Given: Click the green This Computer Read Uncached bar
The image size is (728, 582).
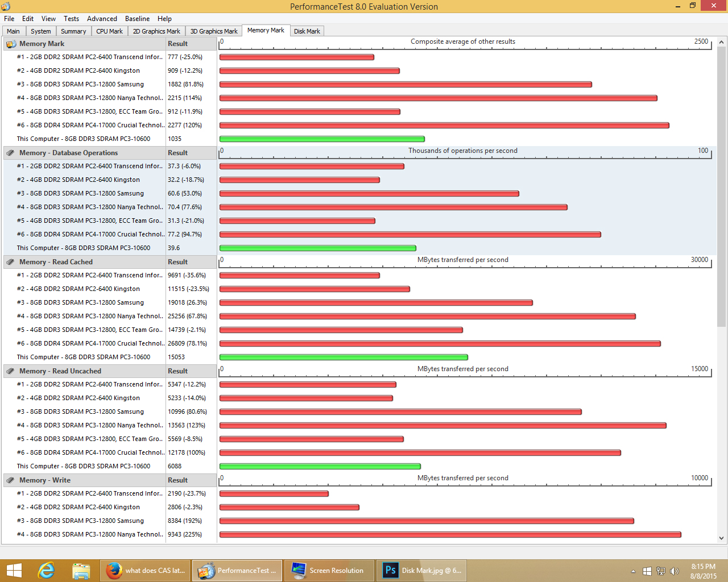Looking at the screenshot, I should coord(320,467).
